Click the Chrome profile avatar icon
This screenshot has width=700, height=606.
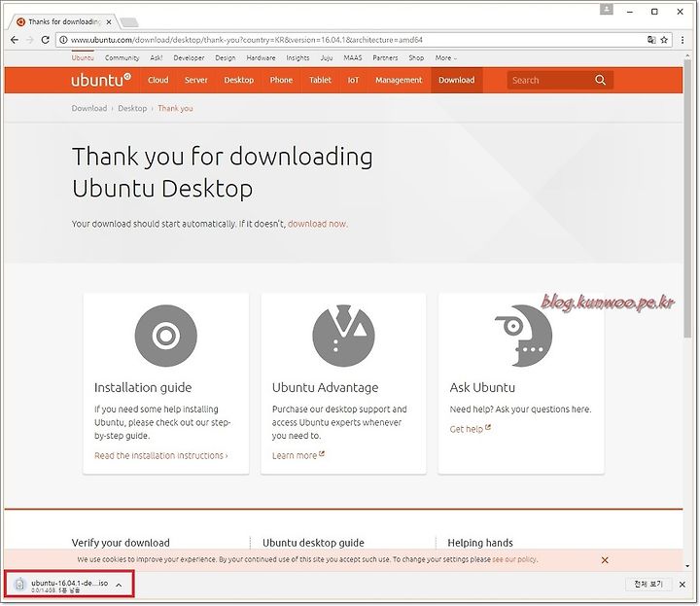coord(607,9)
